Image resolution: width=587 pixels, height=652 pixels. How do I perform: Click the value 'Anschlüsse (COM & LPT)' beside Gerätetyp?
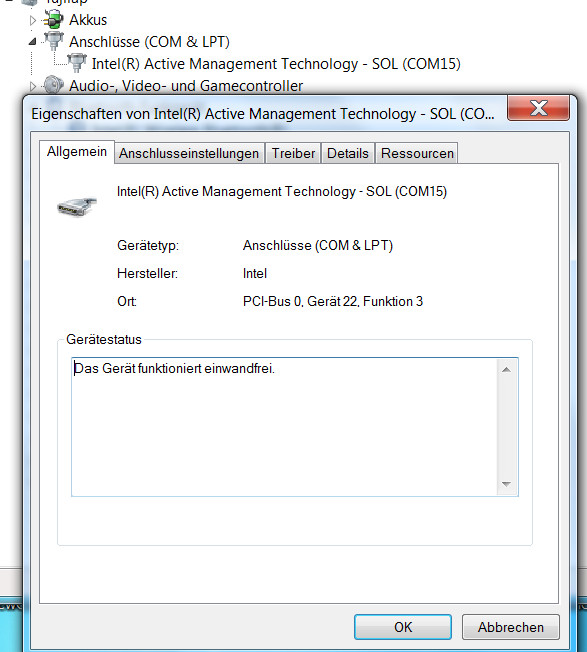tap(318, 245)
